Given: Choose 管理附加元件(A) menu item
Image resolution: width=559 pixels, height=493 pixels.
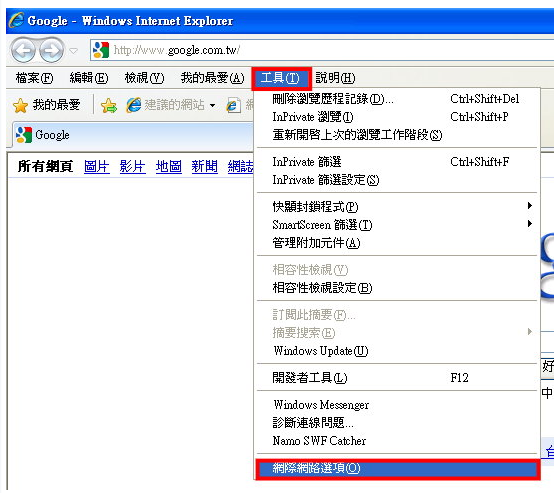Looking at the screenshot, I should (398, 243).
